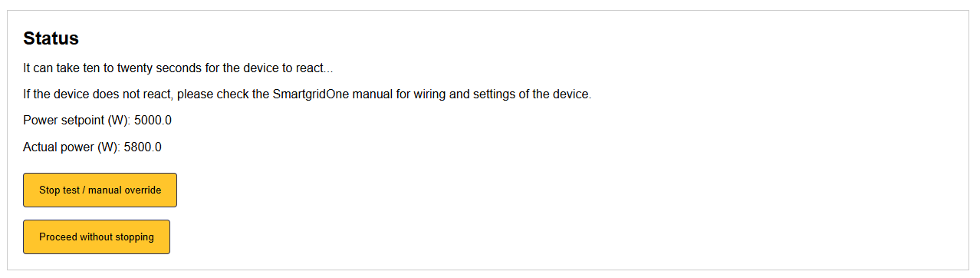Click the Power setpoint value 5000.0
980x278 pixels.
coord(153,121)
